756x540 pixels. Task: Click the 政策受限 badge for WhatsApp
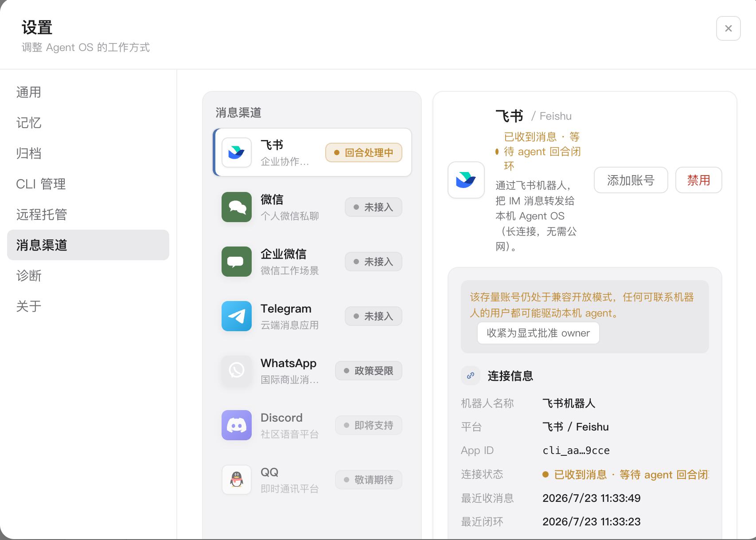(369, 371)
